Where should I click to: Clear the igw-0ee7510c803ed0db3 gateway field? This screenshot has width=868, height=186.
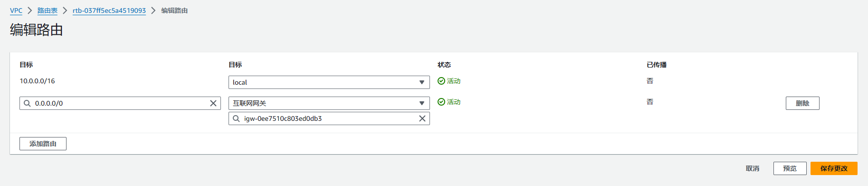pos(422,118)
